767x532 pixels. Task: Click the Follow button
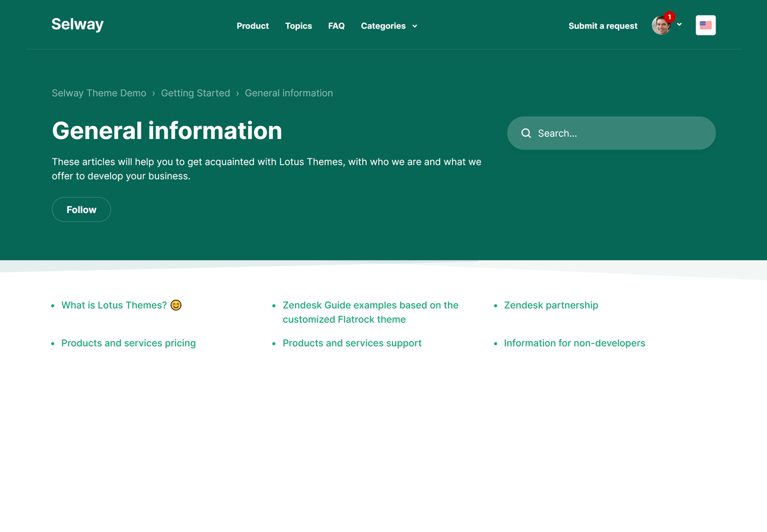tap(81, 210)
